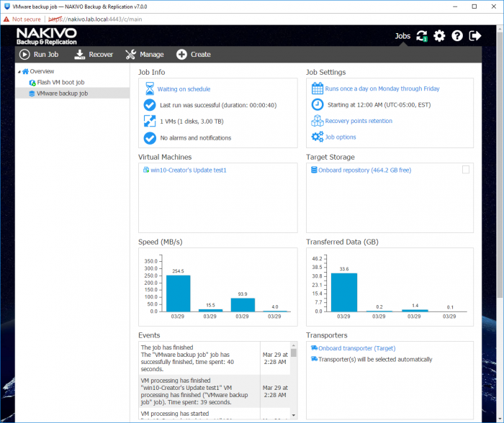Click '1 VMs (1 disks, 3.00 TB)' text
This screenshot has width=504, height=423.
(192, 122)
